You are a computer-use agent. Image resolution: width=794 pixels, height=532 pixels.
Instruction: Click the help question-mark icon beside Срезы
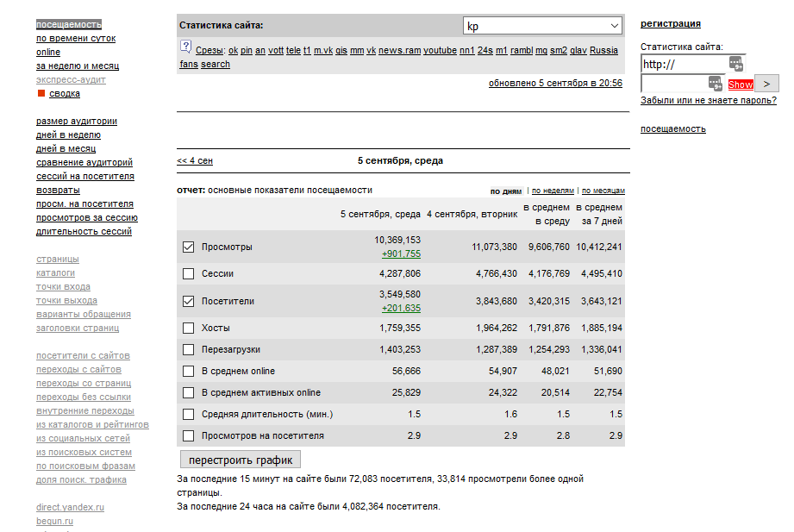185,47
